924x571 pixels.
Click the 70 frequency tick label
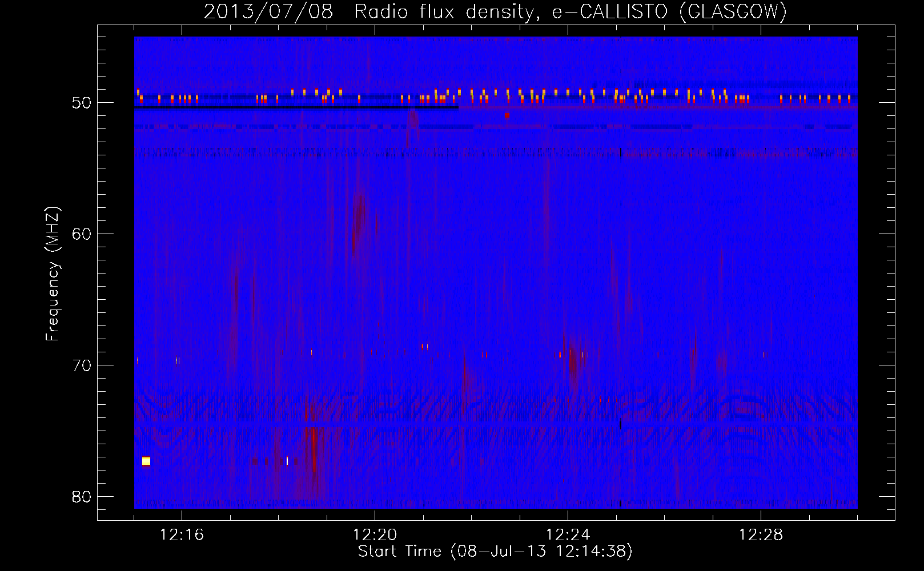pyautogui.click(x=82, y=365)
